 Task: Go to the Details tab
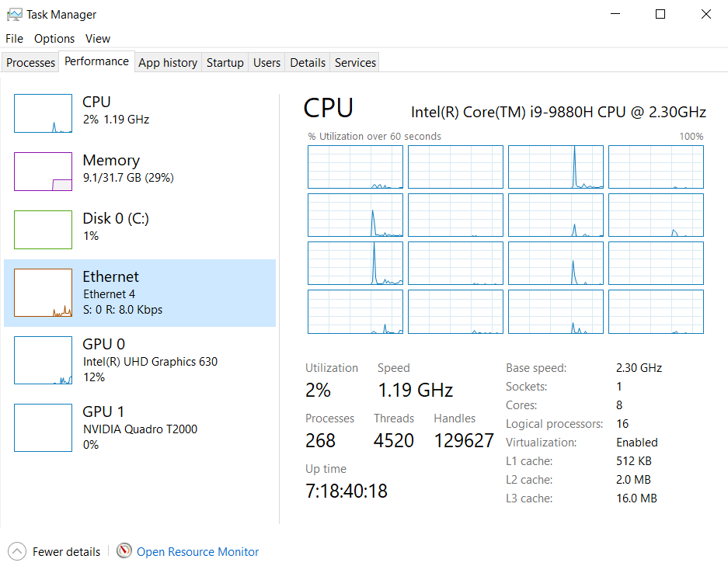click(x=308, y=63)
